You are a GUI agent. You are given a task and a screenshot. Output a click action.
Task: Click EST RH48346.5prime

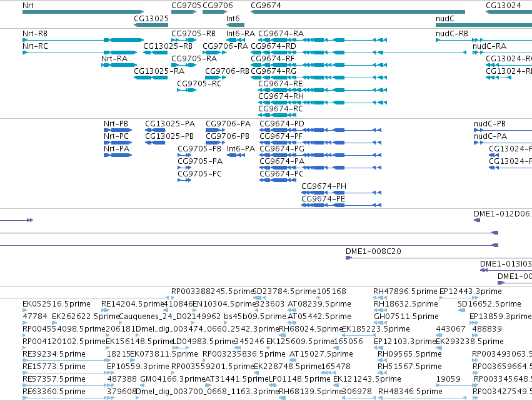click(410, 392)
